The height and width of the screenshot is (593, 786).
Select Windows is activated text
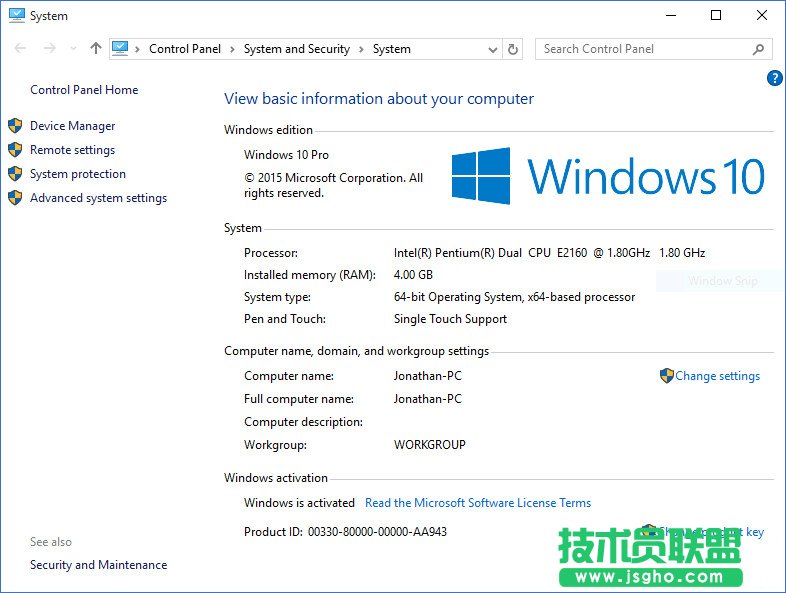pyautogui.click(x=299, y=503)
